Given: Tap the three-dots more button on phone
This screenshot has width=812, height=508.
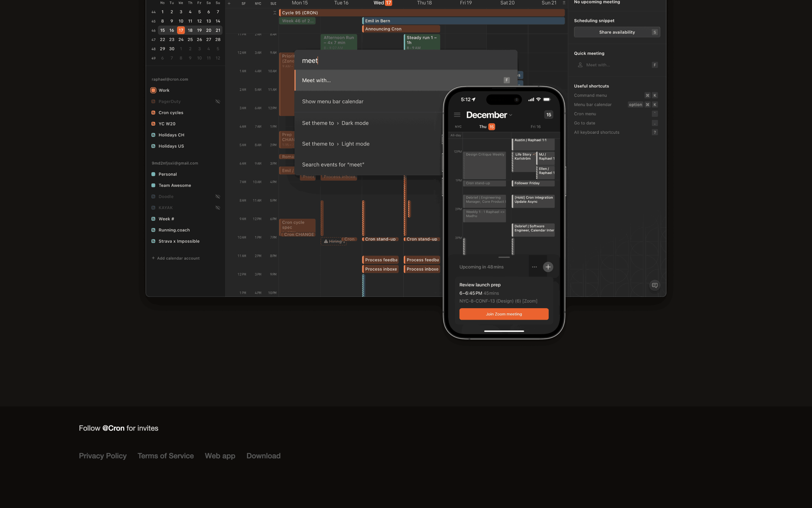Looking at the screenshot, I should [535, 267].
